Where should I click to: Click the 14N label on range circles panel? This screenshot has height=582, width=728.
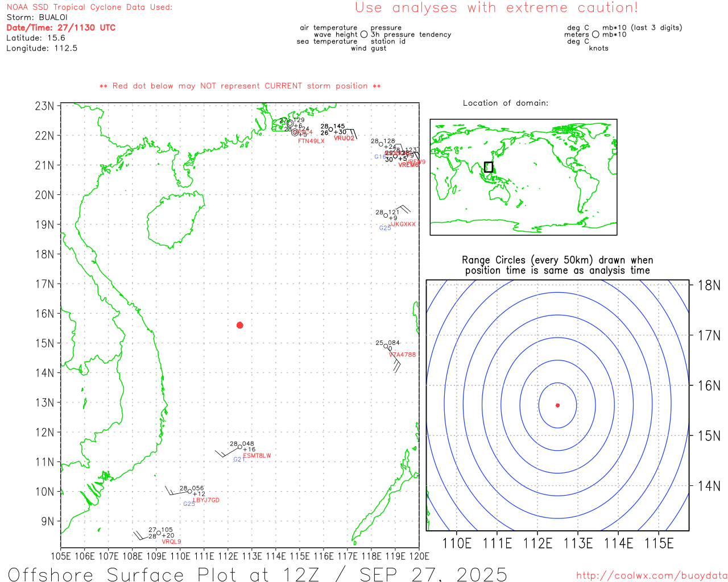709,486
